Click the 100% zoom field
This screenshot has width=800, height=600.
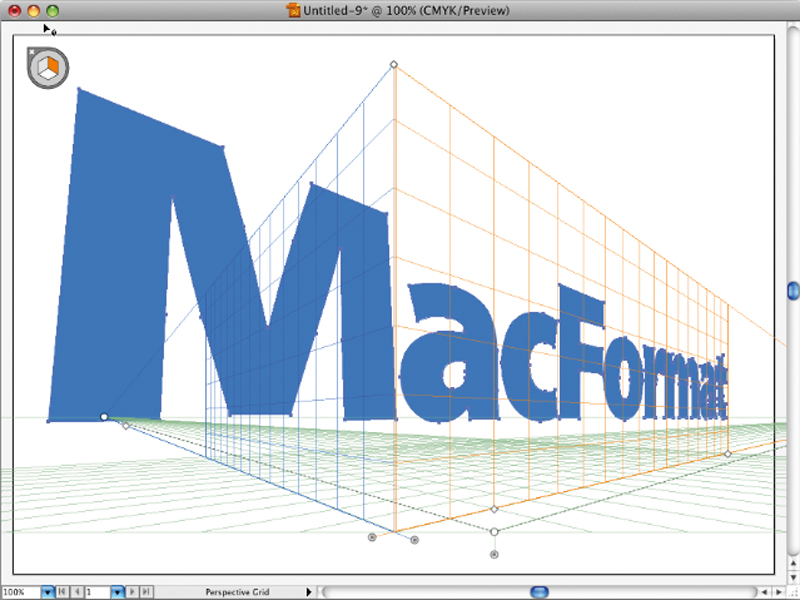pyautogui.click(x=21, y=592)
